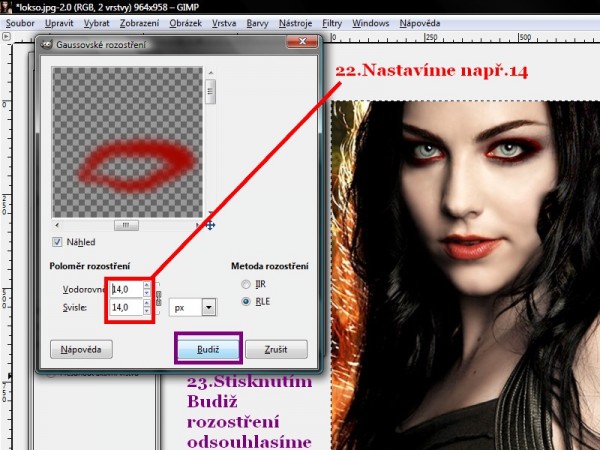Screen dimensions: 600x450
Task: Open the Obrázek menu
Action: [x=186, y=23]
